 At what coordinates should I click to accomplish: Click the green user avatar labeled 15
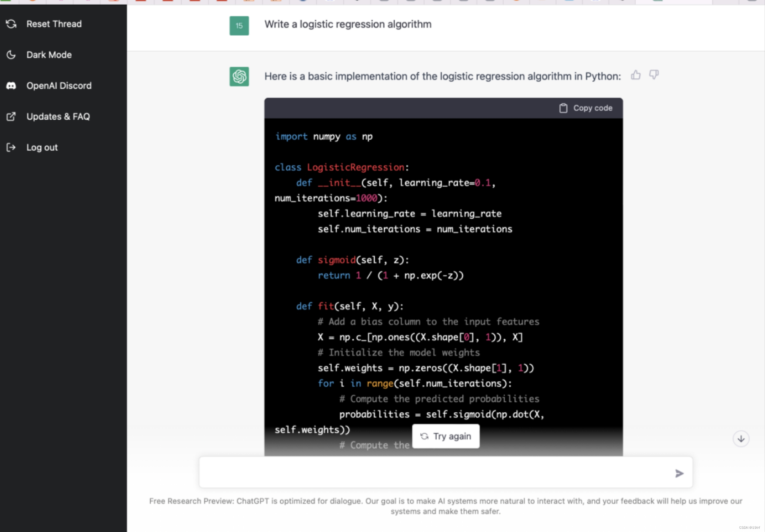[239, 26]
